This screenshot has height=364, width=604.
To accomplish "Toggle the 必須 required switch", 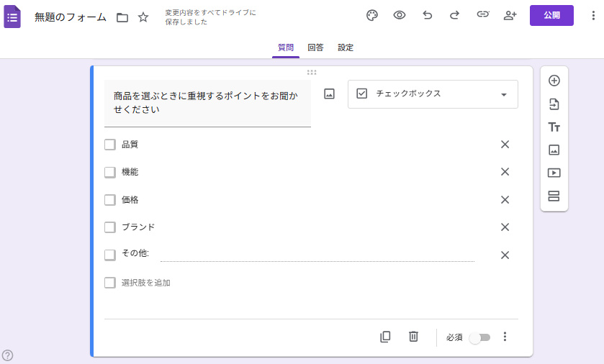I will pos(479,337).
